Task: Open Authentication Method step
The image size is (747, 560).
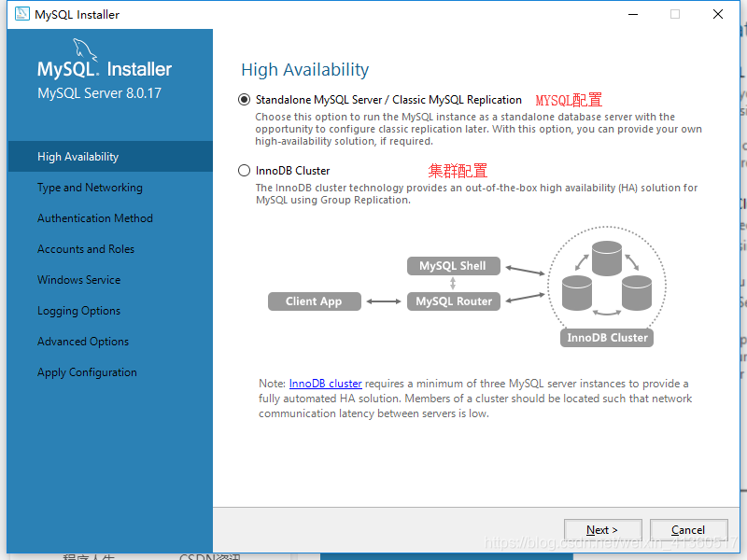Action: tap(95, 218)
